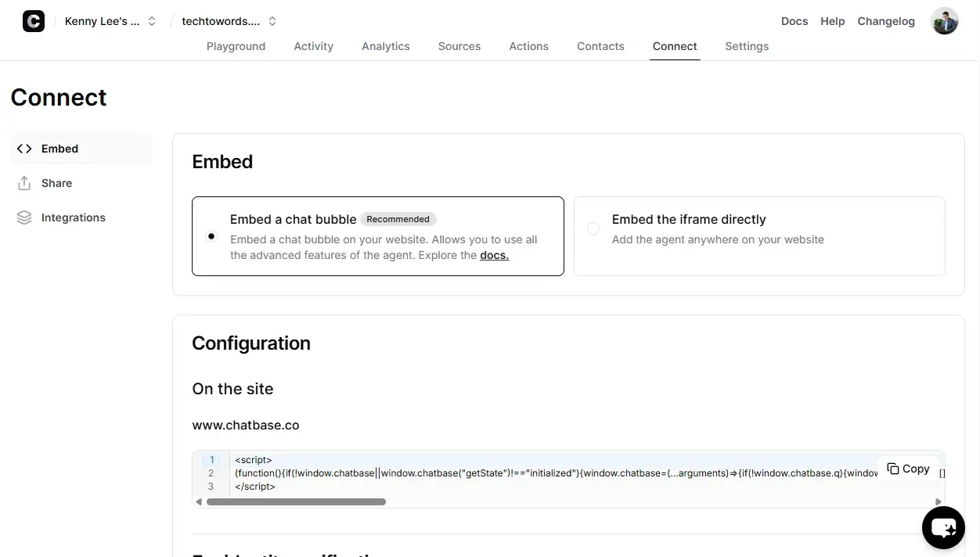This screenshot has width=980, height=557.
Task: Switch to the Playground tab
Action: (236, 46)
